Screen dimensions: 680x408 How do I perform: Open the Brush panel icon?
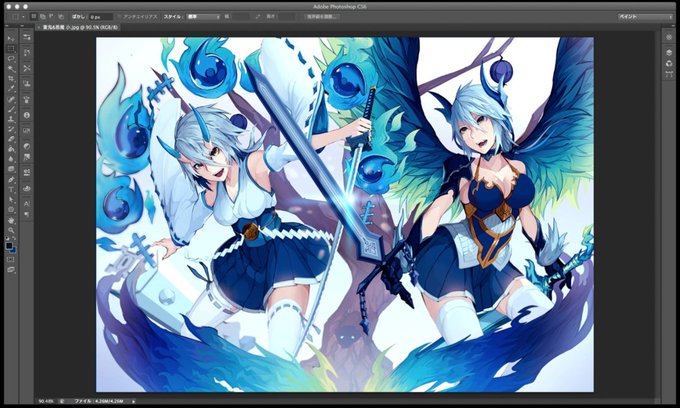27,100
